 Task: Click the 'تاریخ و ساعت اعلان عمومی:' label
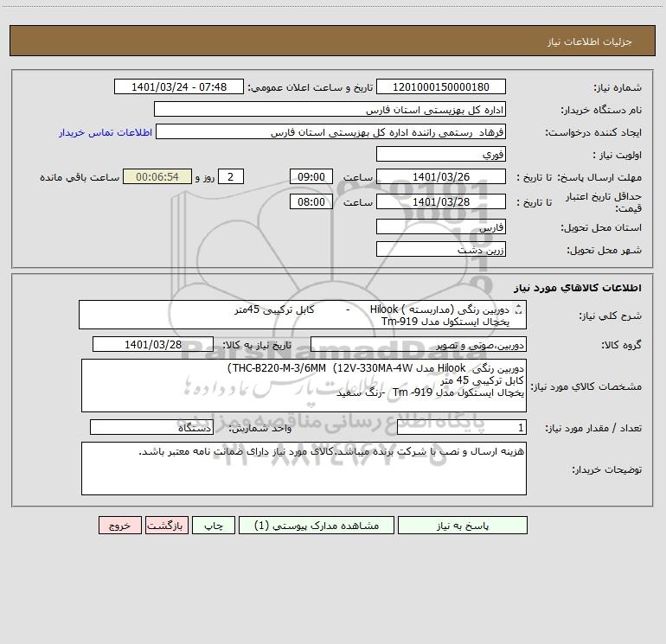310,87
